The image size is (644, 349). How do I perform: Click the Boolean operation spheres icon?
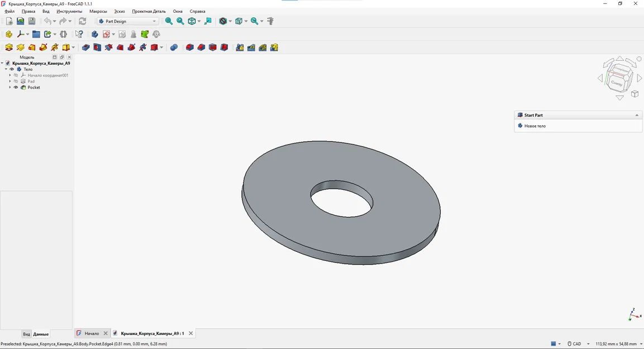[x=174, y=47]
